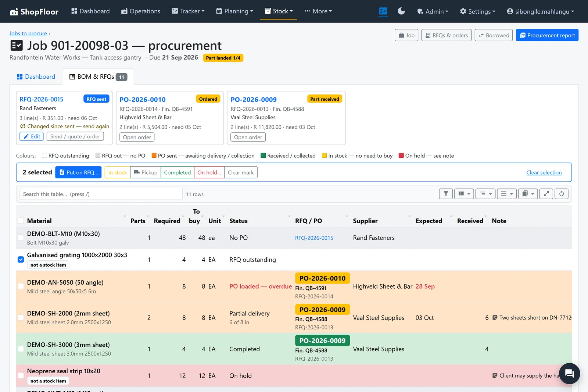Click Send / quote / order button

pyautogui.click(x=75, y=136)
